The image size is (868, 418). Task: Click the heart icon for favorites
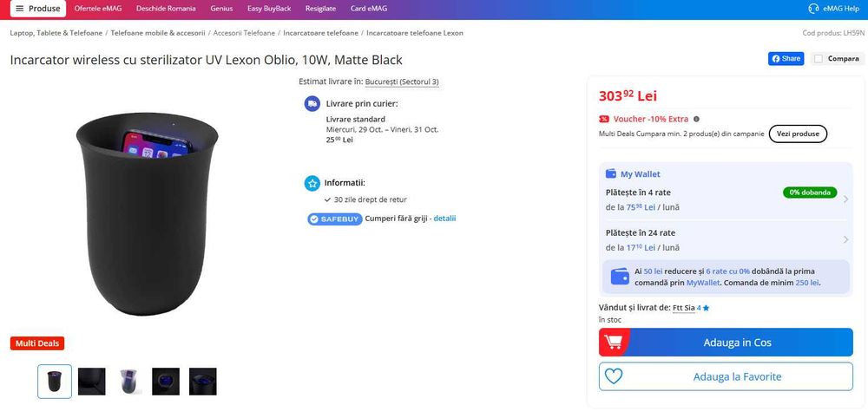614,376
